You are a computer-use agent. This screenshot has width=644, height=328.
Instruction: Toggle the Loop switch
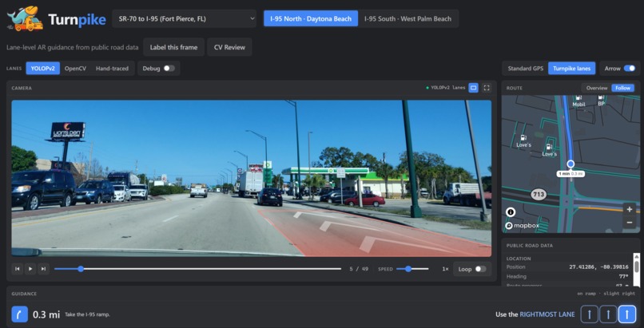click(x=480, y=269)
